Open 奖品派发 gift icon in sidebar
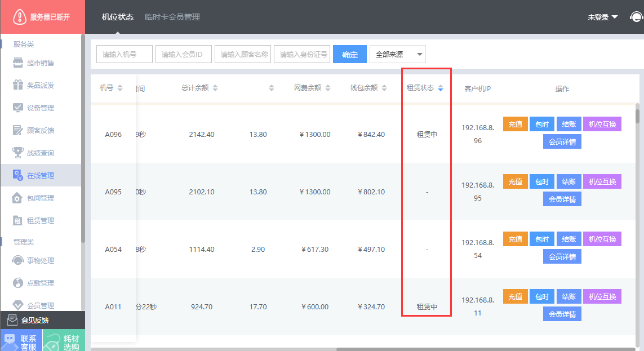This screenshot has height=351, width=644. tap(17, 85)
